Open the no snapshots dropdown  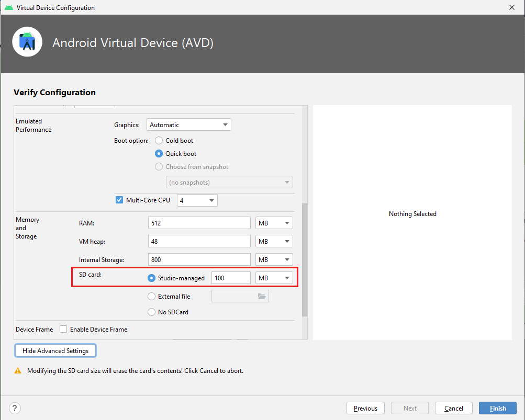(229, 183)
